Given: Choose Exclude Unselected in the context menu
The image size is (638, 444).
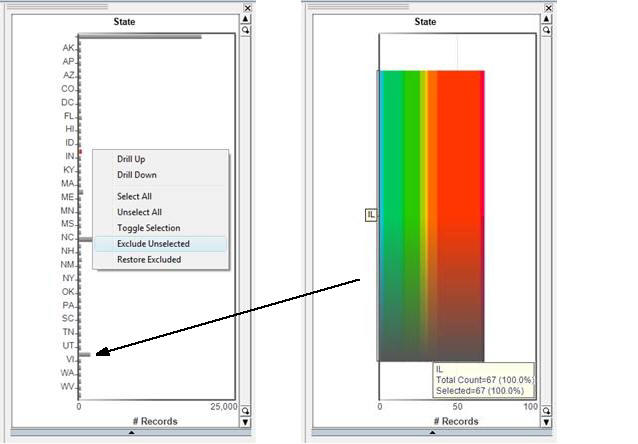Looking at the screenshot, I should click(x=160, y=244).
